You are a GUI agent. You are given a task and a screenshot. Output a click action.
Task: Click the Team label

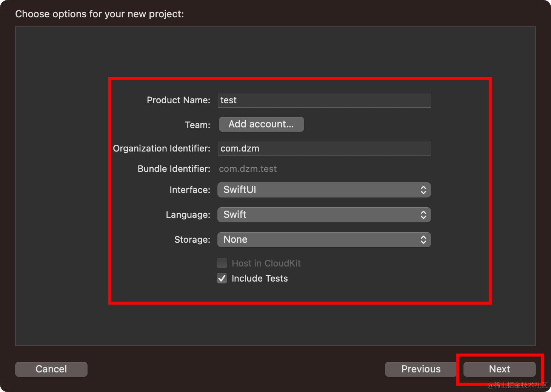pos(198,125)
